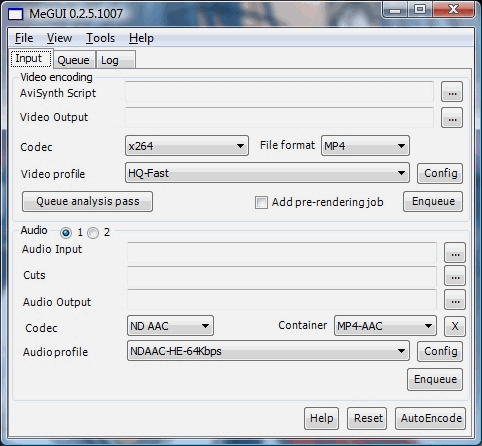The height and width of the screenshot is (446, 482).
Task: Click the AviSynth Script input field
Action: click(x=279, y=91)
